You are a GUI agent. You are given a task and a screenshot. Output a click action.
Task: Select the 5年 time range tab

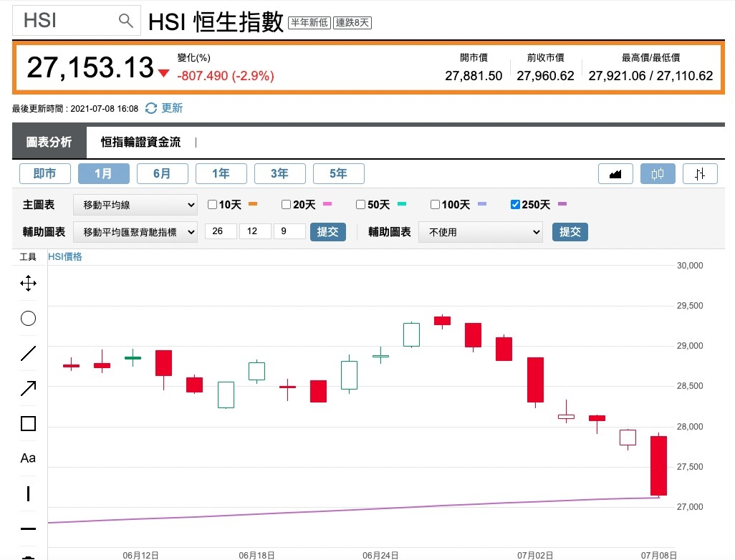pos(338,173)
